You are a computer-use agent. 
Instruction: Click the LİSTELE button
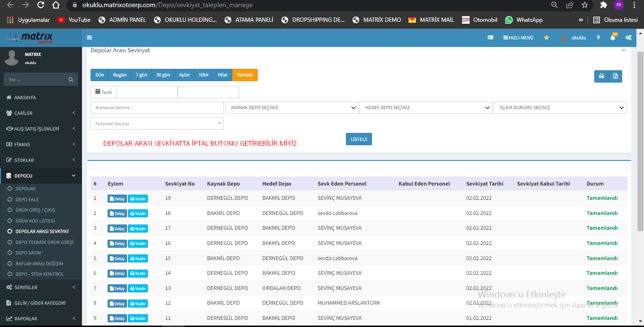coord(359,139)
